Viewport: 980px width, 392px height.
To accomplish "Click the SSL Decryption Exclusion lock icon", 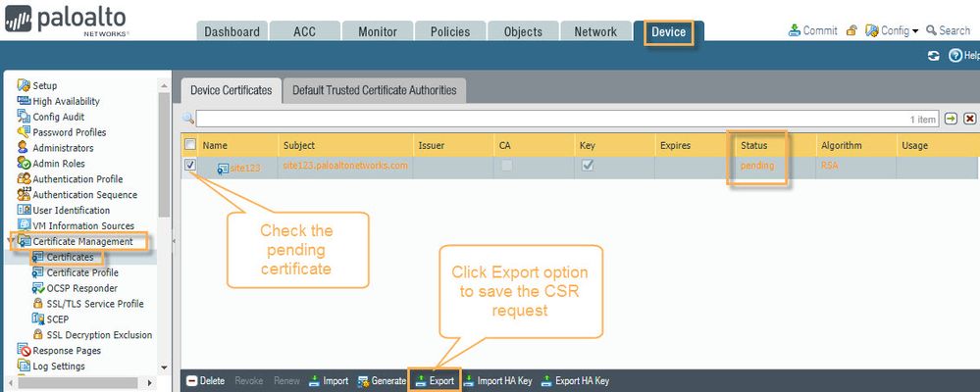I will [x=37, y=335].
